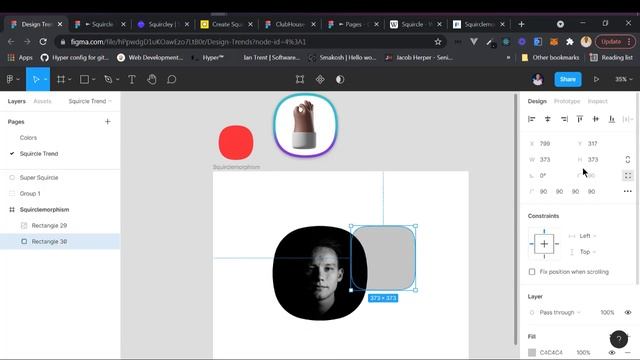Align selection horizontal centers
The height and width of the screenshot is (360, 640).
pos(548,119)
